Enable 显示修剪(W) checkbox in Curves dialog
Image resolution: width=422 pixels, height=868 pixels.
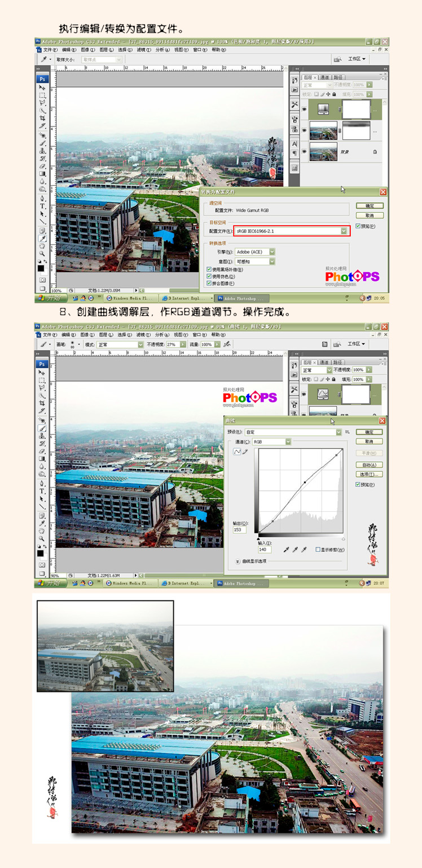tap(318, 550)
